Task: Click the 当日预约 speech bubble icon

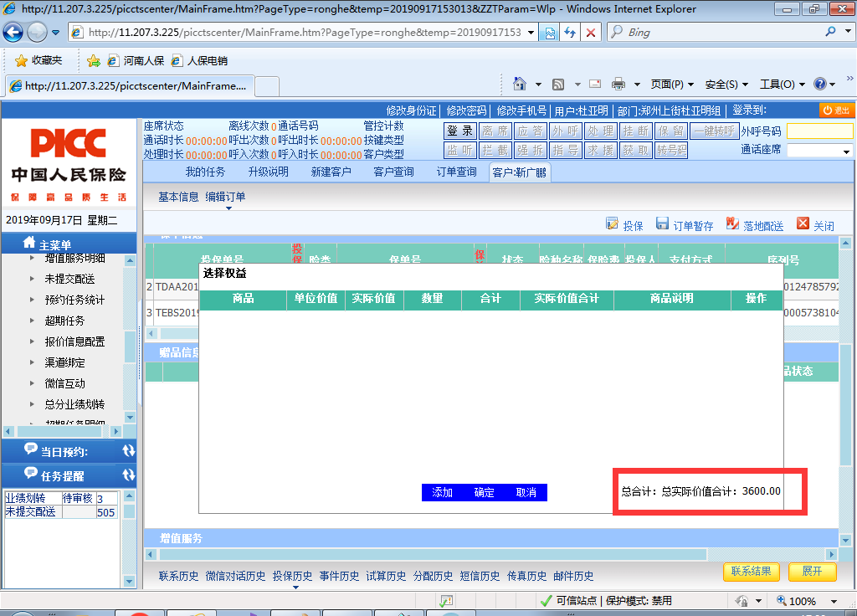Action: [31, 449]
